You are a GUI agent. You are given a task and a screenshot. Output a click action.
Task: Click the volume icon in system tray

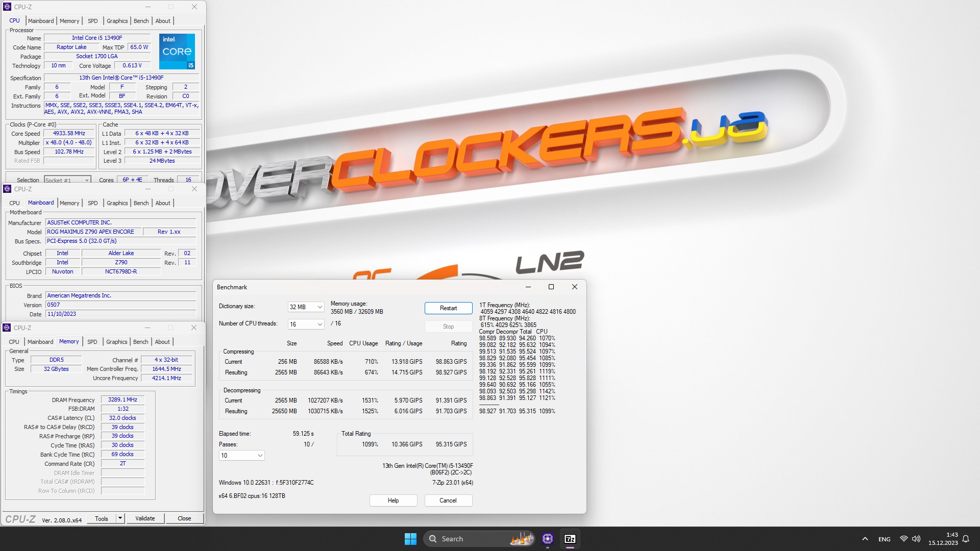(917, 539)
